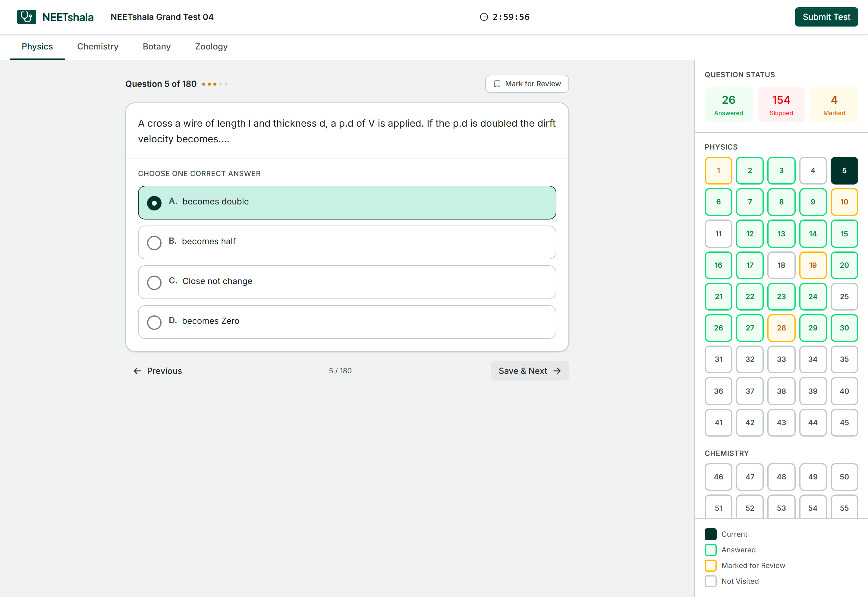Screen dimensions: 868x597
Task: Click the 2:59:56 timer text
Action: pyautogui.click(x=511, y=17)
